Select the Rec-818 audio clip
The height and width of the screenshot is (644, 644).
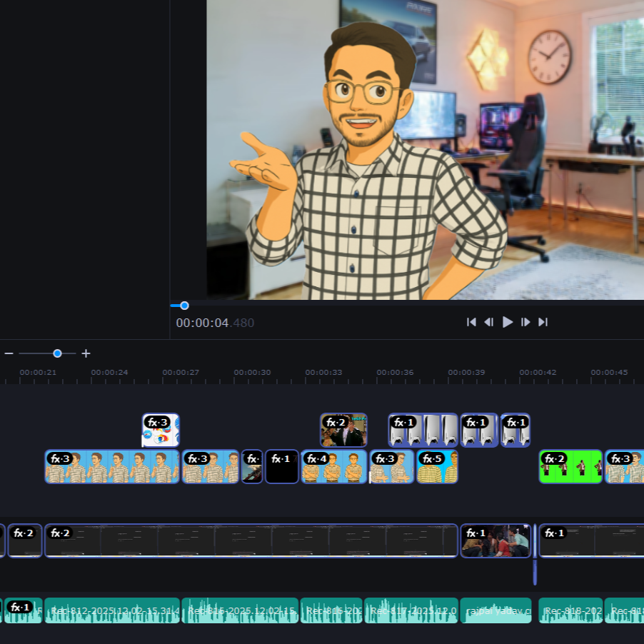pyautogui.click(x=570, y=610)
